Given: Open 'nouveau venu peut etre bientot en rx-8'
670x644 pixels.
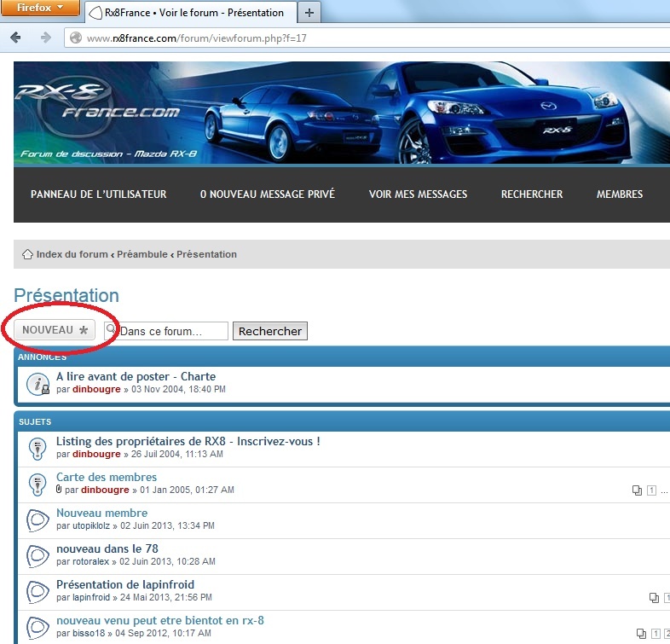Looking at the screenshot, I should pyautogui.click(x=160, y=620).
